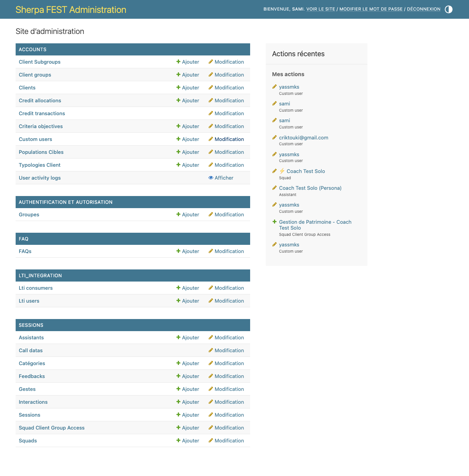Open Gestion de Patrimoine - Coach Test Solo

315,225
